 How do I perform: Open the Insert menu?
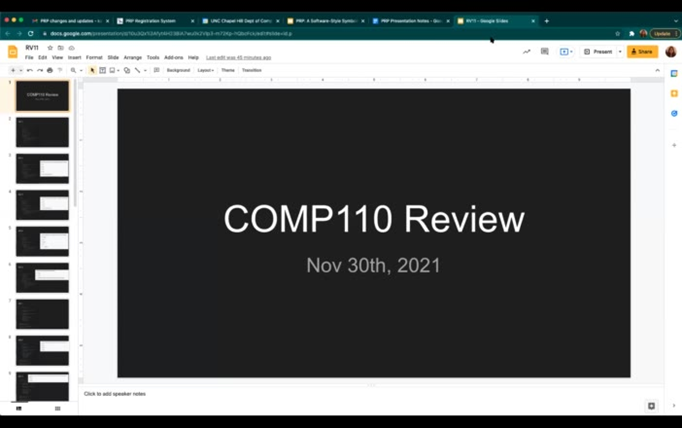[74, 57]
